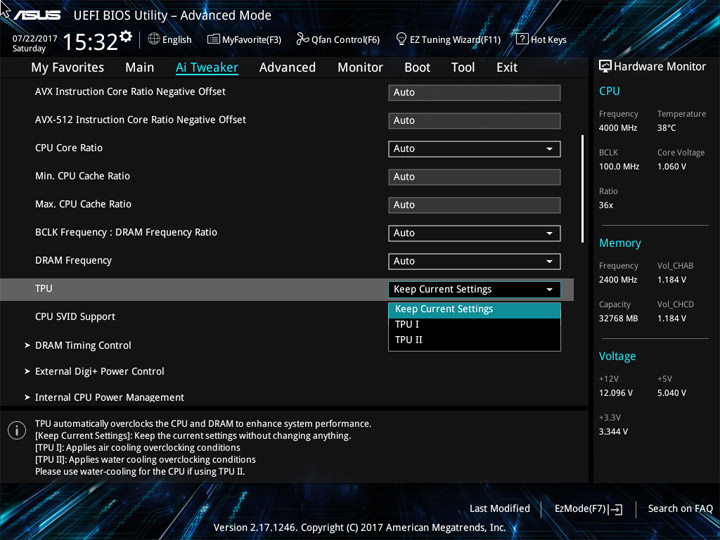Click the 15:32 clock time
The width and height of the screenshot is (720, 540).
(90, 42)
